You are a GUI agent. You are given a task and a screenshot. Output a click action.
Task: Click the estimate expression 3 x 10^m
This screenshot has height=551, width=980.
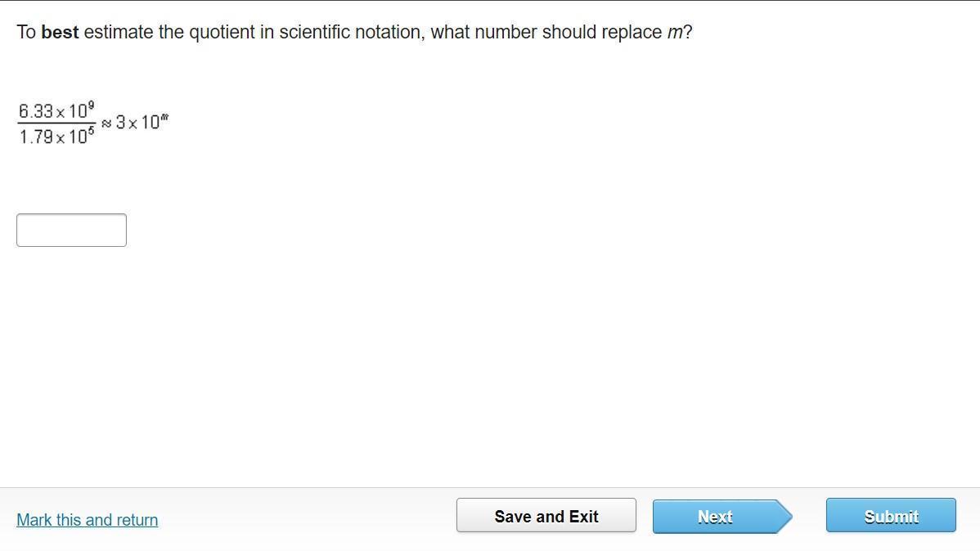141,123
